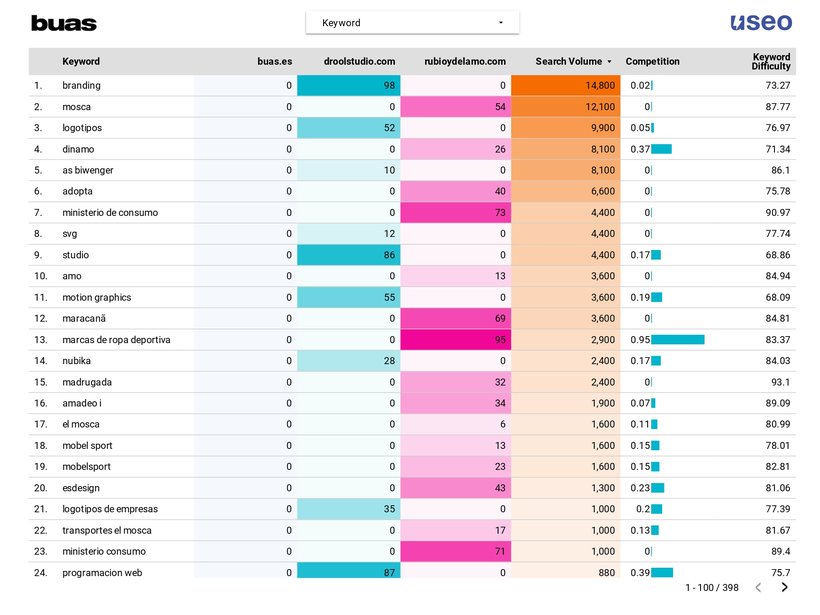Open the Keyword filter dropdown

(x=412, y=23)
